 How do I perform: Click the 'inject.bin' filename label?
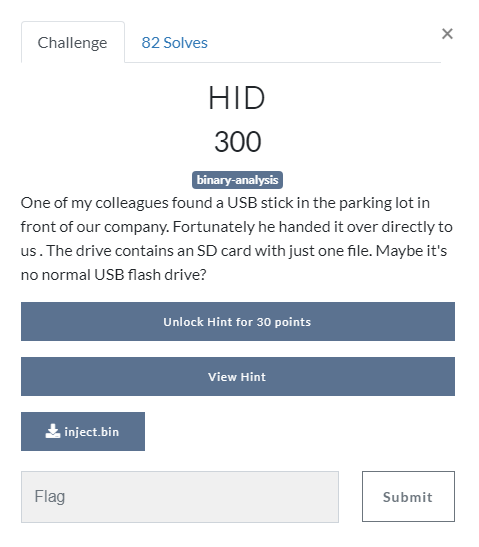tap(92, 432)
